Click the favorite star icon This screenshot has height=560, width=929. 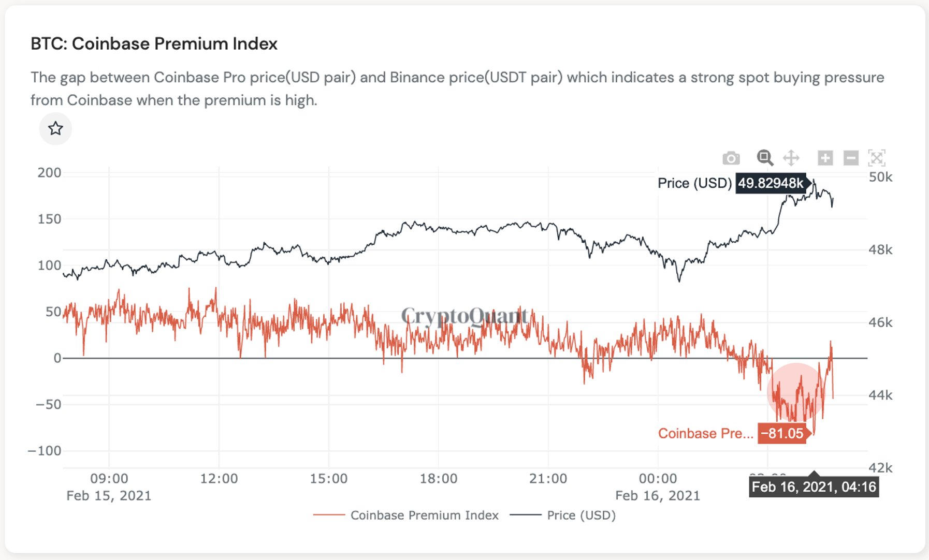pyautogui.click(x=55, y=128)
